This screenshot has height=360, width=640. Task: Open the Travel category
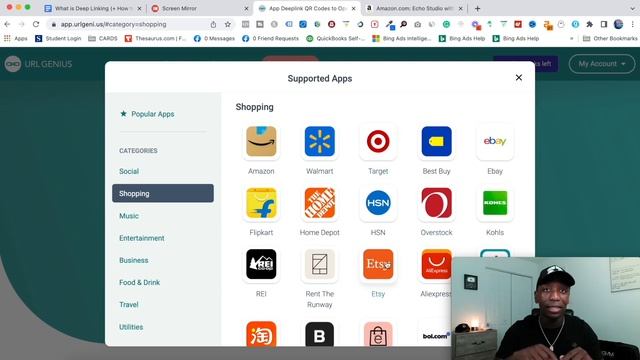(129, 304)
